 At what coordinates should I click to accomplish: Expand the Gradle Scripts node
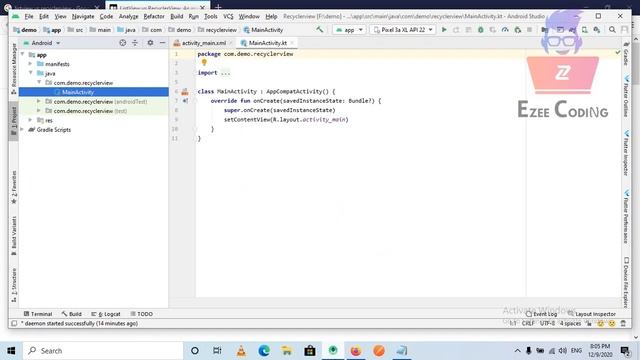coord(22,129)
